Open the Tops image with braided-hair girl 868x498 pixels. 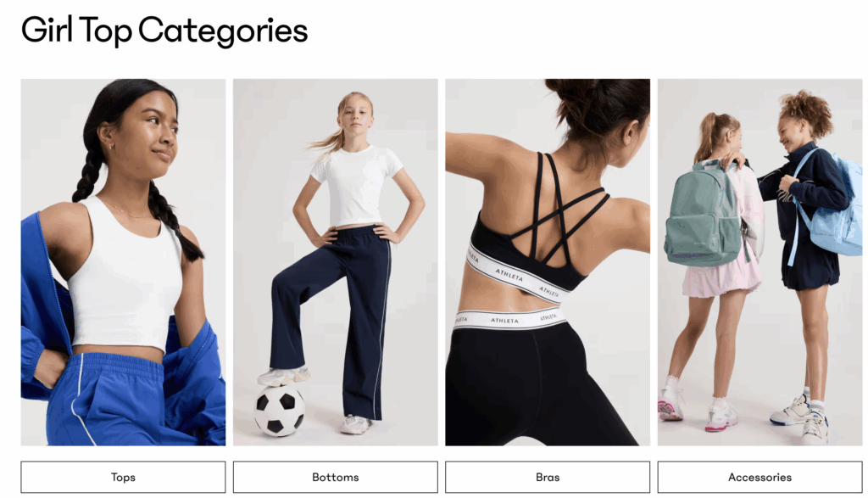click(x=123, y=262)
